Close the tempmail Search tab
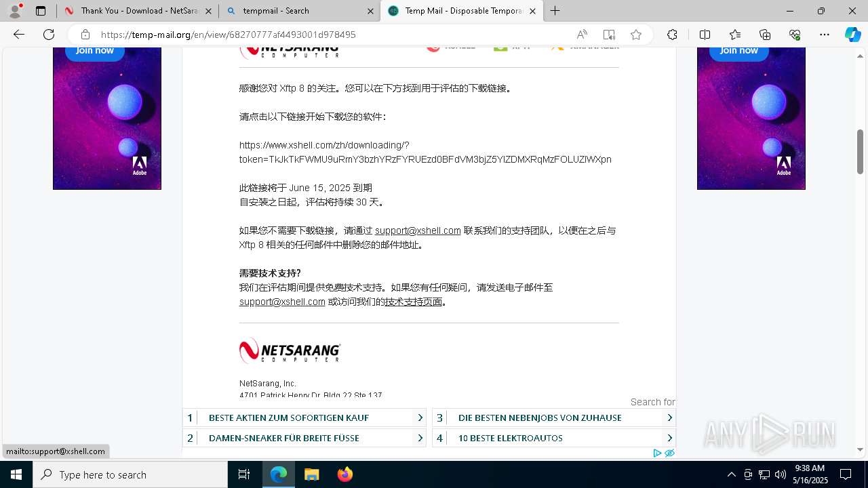Viewport: 868px width, 488px height. (x=370, y=11)
